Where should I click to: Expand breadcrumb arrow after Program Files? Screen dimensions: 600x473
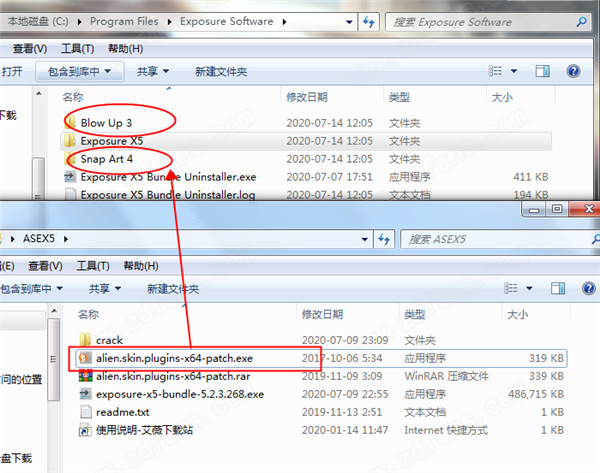[x=170, y=22]
